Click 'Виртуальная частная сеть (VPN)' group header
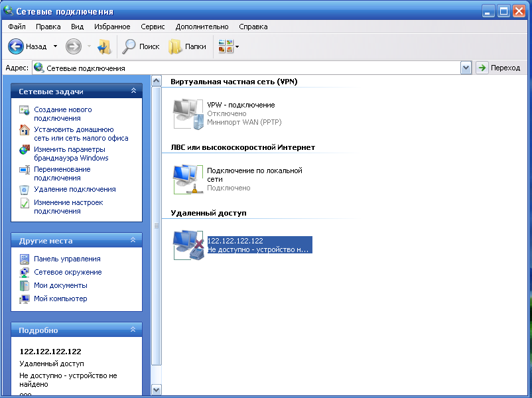Screen dimensions: 532x398 [233, 82]
